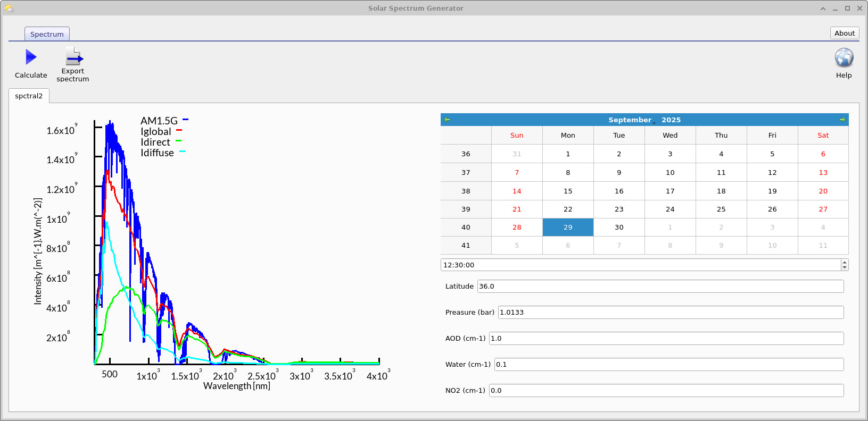Click the 2025 year in calendar header

pos(671,120)
